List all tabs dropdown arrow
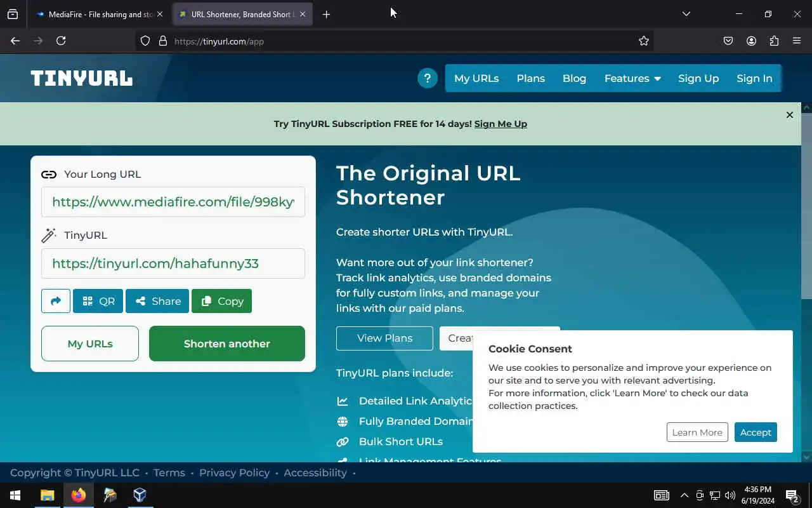Viewport: 812px width, 508px height. (x=686, y=14)
